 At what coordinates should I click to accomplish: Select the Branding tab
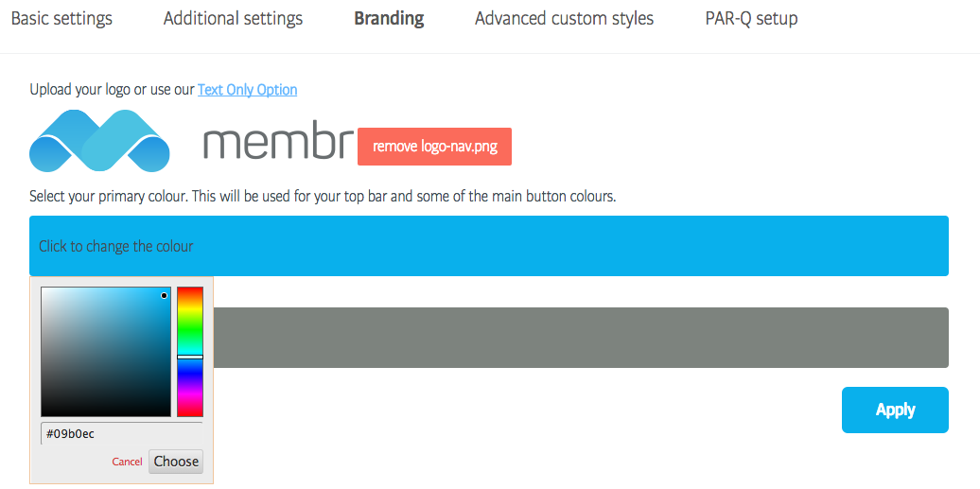click(x=389, y=19)
